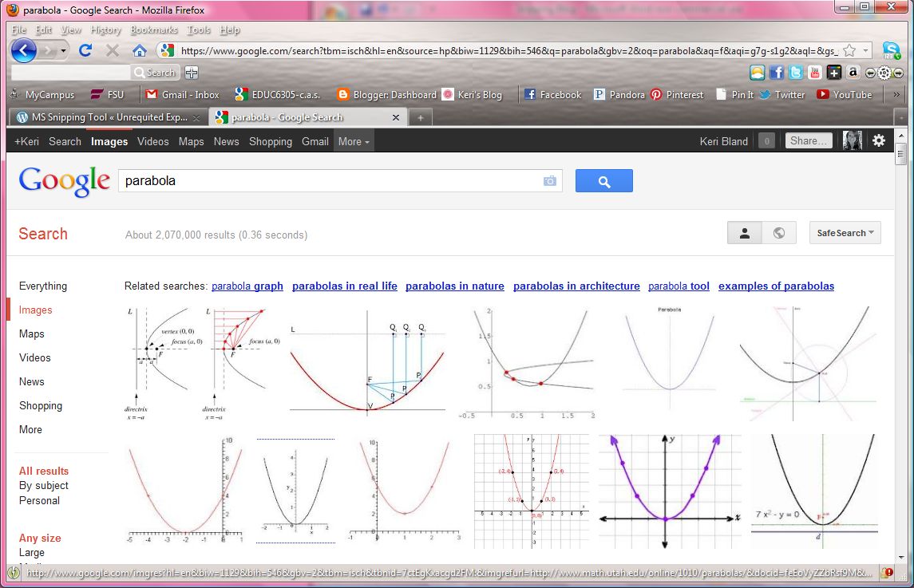Click the stop loading X icon
The width and height of the screenshot is (914, 588).
113,51
